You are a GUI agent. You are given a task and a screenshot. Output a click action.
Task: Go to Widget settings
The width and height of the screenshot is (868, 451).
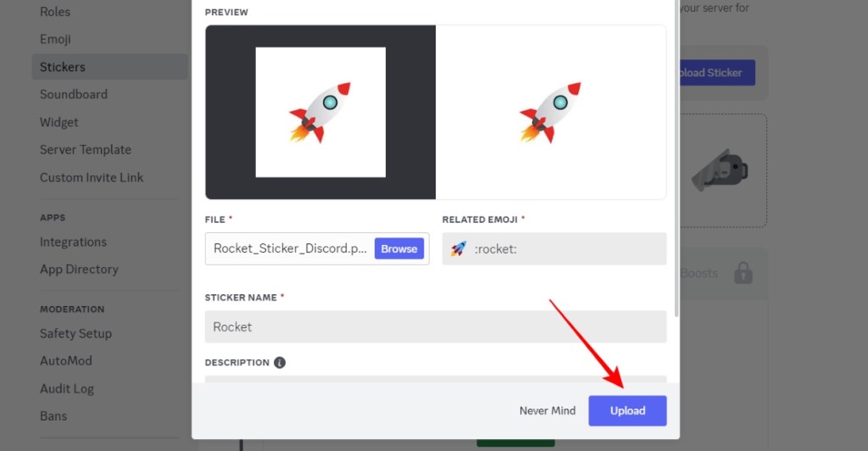coord(59,122)
